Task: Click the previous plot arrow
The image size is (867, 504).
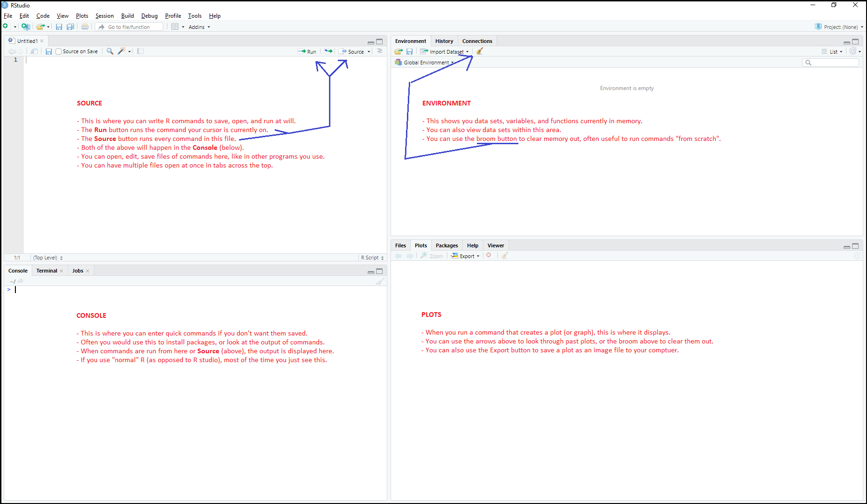Action: coord(398,256)
